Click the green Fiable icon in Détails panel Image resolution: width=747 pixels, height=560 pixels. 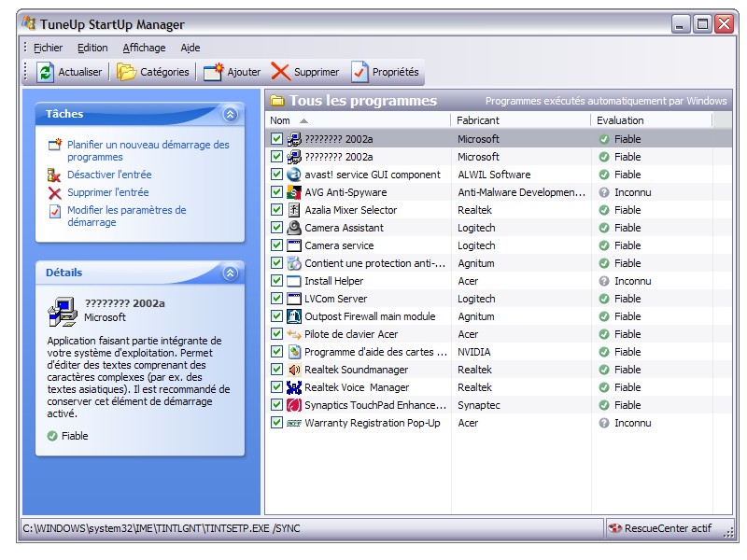pos(52,436)
